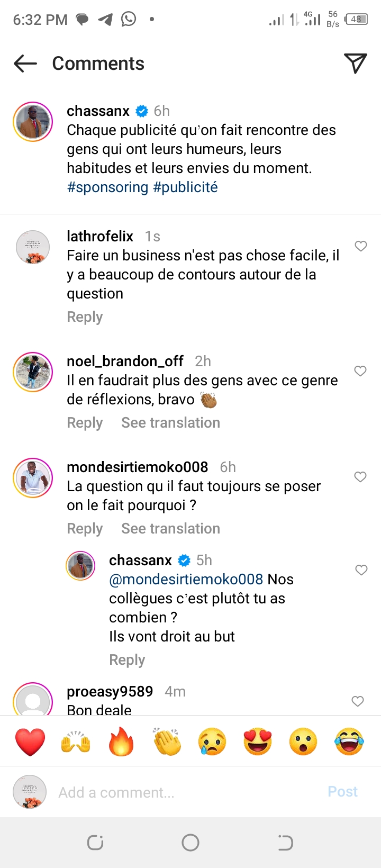
Task: Choose the clapping hands emoji reaction
Action: (x=167, y=741)
